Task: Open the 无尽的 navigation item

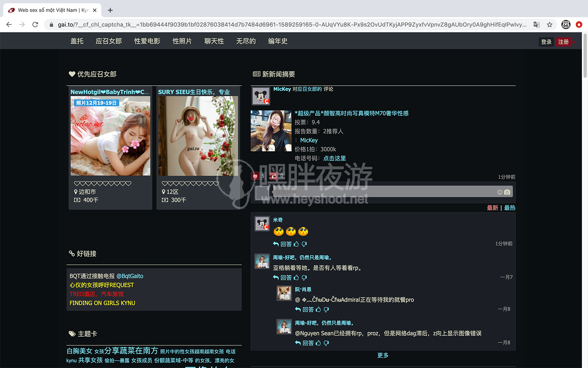Action: [246, 41]
